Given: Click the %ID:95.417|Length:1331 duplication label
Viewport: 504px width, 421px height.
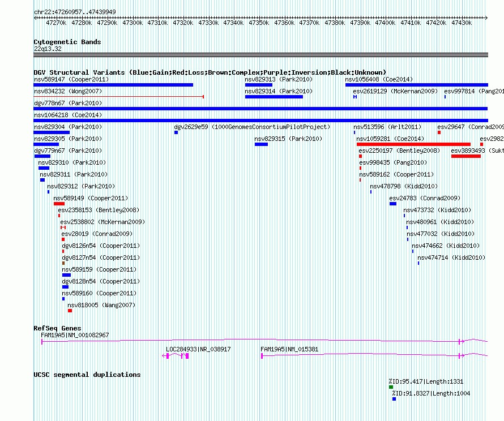Looking at the screenshot, I should point(426,381).
